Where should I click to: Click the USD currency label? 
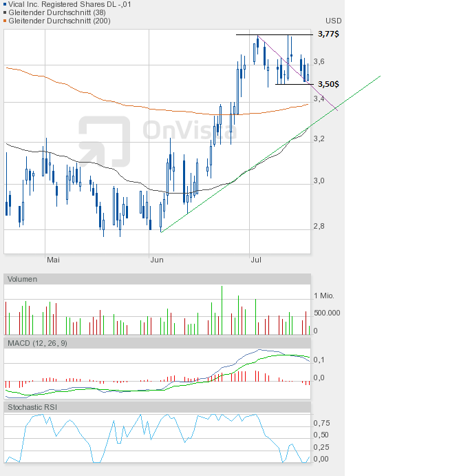click(x=334, y=21)
